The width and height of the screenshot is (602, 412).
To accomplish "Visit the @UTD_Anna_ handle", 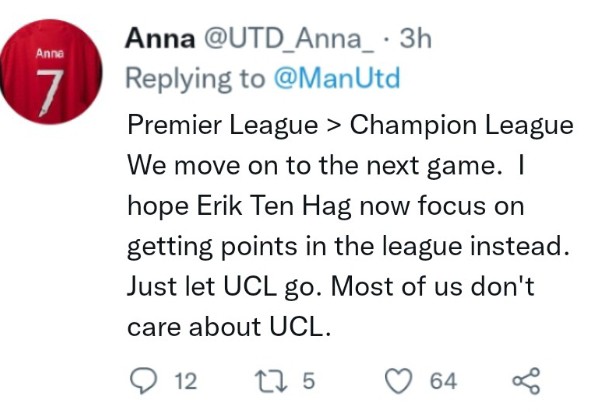I will pos(289,39).
